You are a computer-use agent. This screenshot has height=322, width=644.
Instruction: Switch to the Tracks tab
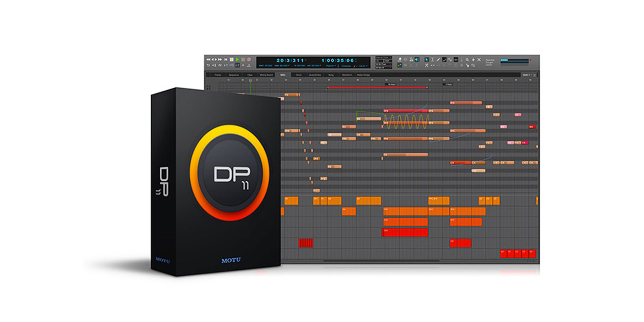point(218,75)
